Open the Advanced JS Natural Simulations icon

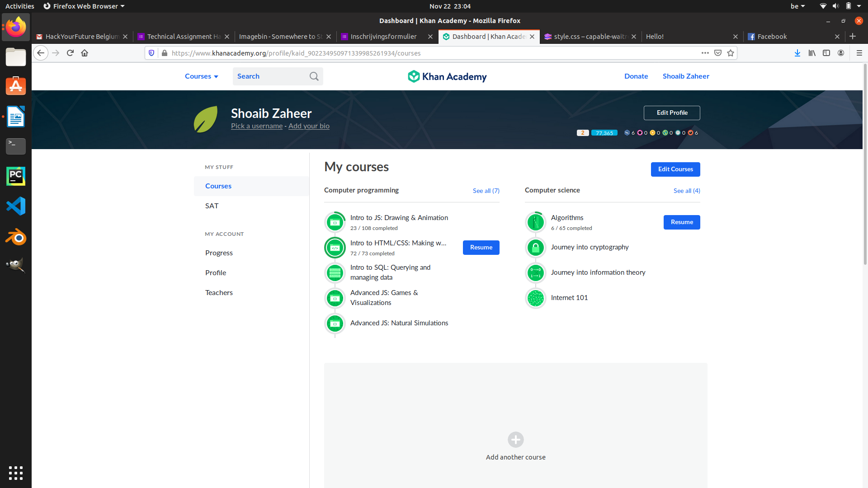coord(335,324)
